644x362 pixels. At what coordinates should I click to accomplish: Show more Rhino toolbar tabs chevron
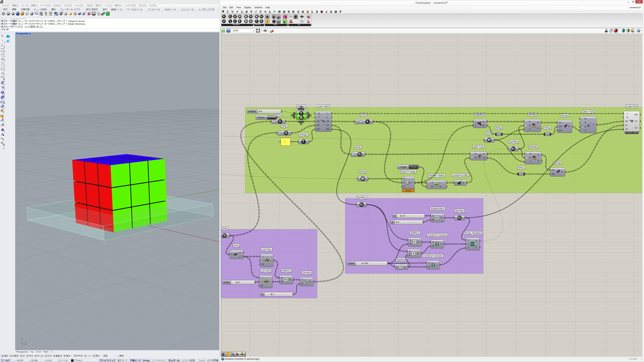pyautogui.click(x=211, y=10)
